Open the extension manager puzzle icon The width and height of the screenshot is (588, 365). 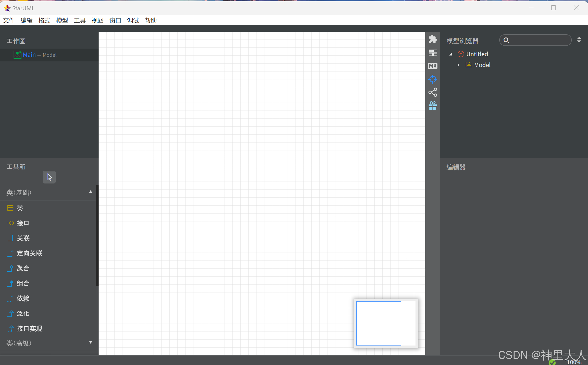coord(432,39)
